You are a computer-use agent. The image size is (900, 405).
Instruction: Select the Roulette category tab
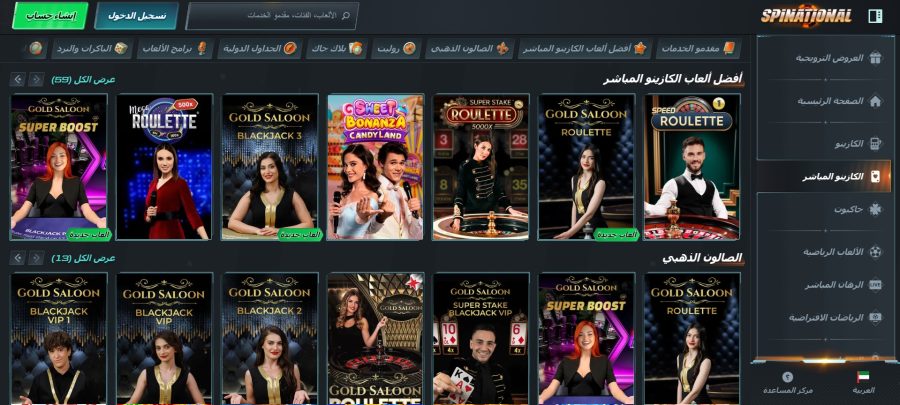coord(396,48)
